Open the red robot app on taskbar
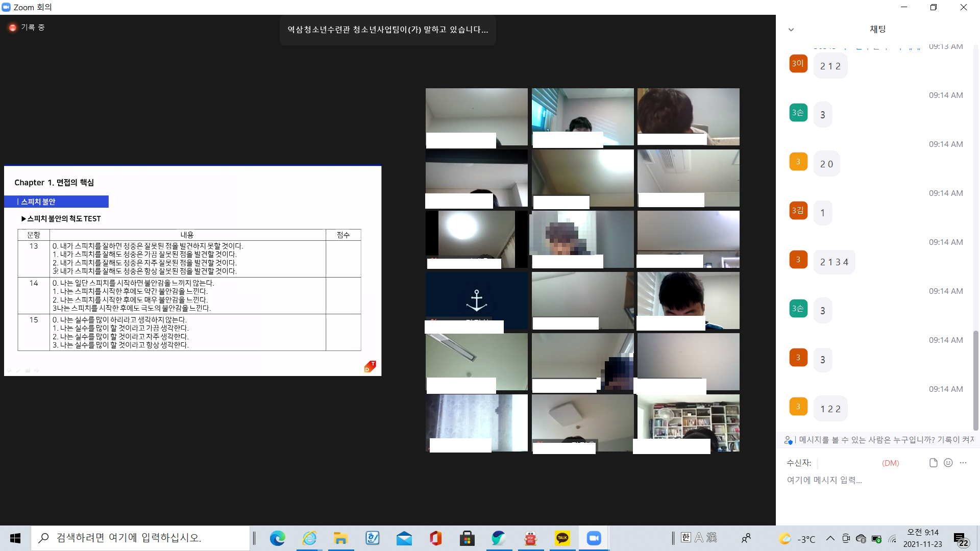This screenshot has height=551, width=980. pos(530,538)
